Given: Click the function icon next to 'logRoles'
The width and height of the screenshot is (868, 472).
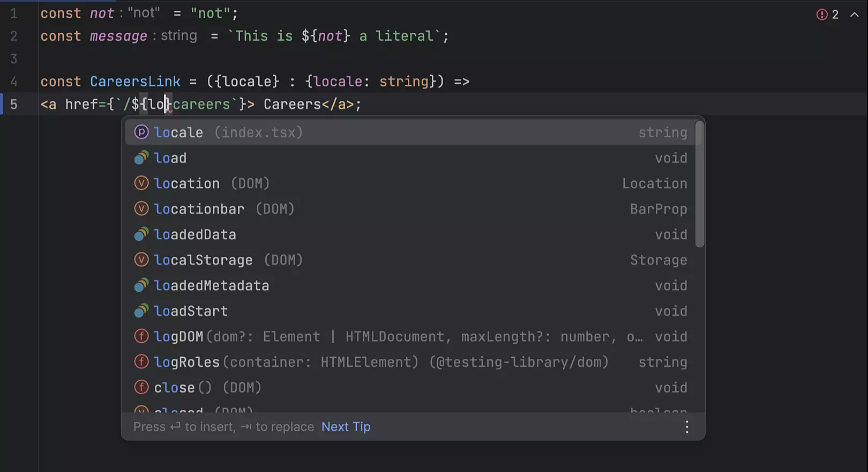Looking at the screenshot, I should coord(141,362).
